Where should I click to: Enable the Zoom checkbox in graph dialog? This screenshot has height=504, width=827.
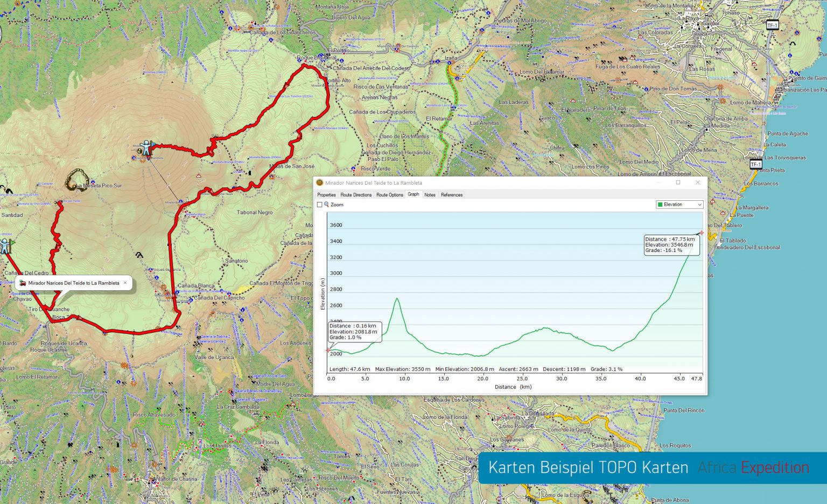[x=320, y=205]
